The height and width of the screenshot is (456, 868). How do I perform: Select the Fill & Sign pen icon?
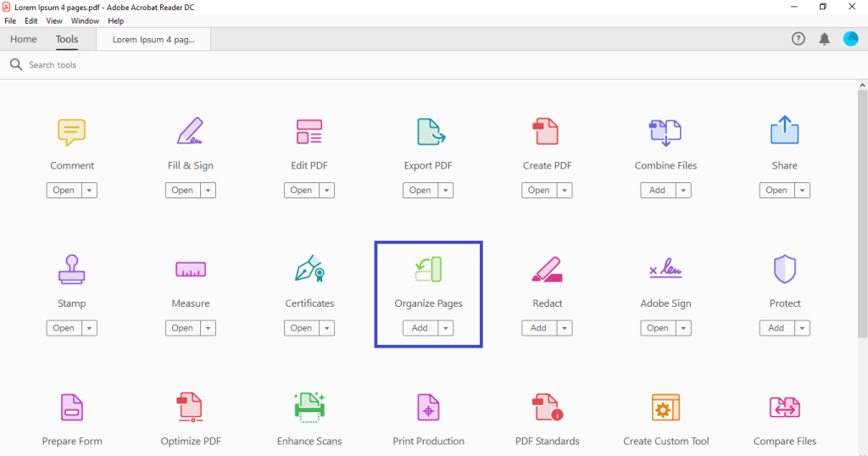[190, 131]
